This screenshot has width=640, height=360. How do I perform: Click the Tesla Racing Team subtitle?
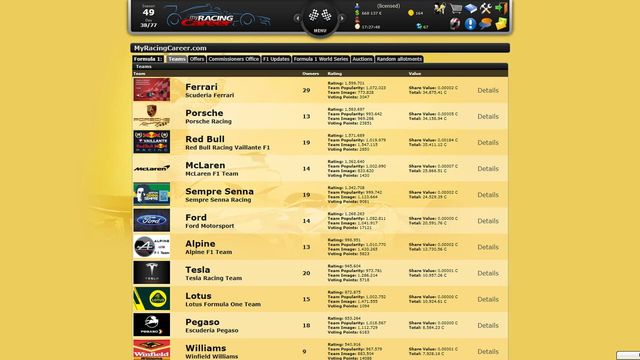(x=213, y=278)
